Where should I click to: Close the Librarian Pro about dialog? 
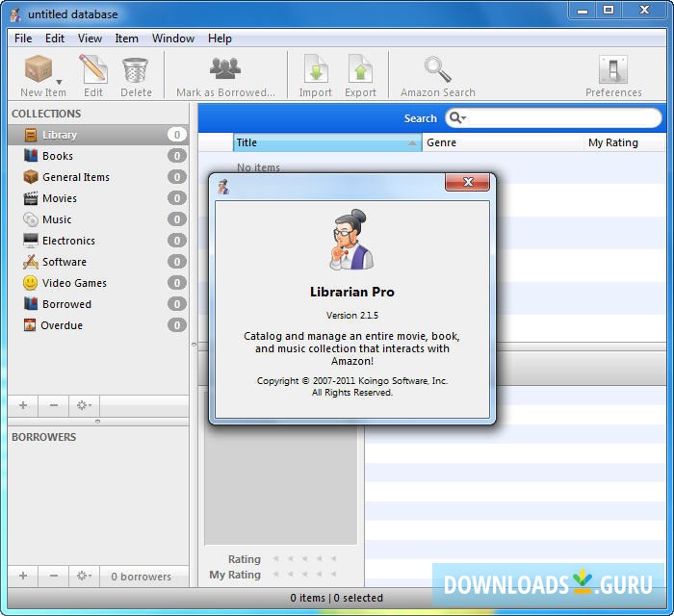click(x=468, y=182)
